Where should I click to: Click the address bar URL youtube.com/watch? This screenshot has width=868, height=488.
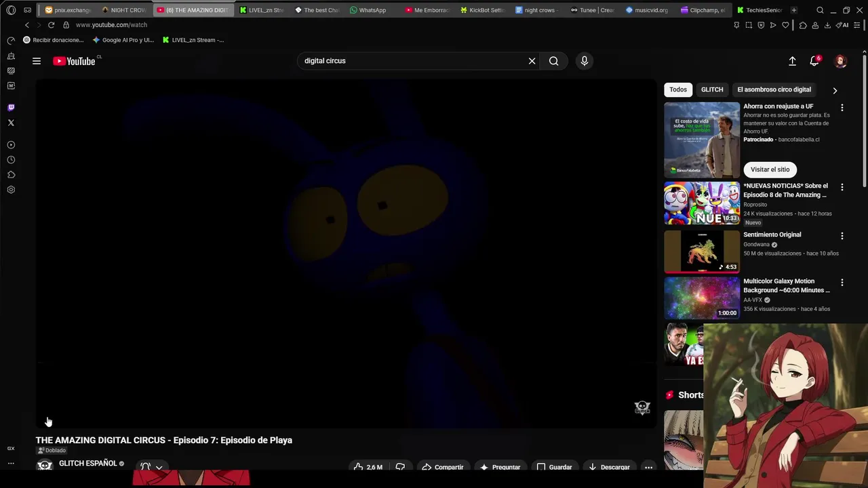(111, 25)
